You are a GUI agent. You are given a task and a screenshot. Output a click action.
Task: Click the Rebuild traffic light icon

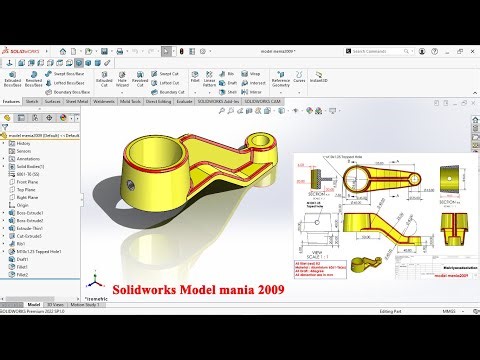pos(182,51)
